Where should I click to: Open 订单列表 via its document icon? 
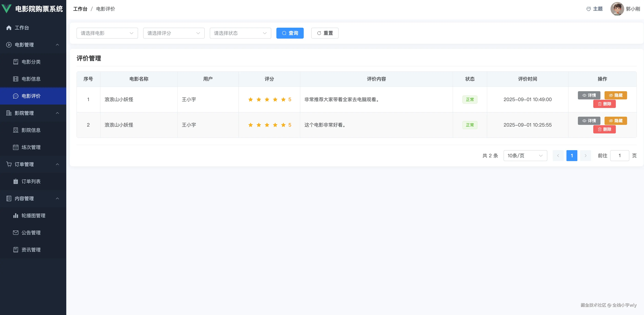16,181
